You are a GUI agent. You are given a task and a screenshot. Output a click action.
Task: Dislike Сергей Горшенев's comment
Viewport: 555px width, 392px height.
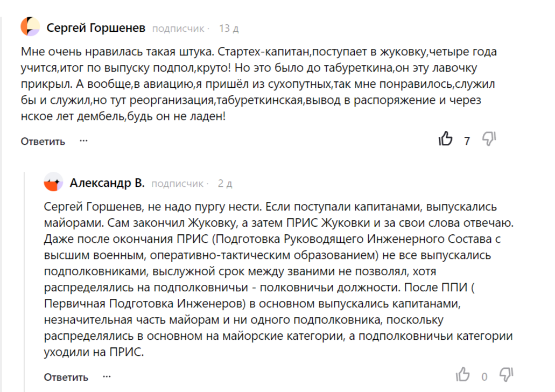[488, 139]
